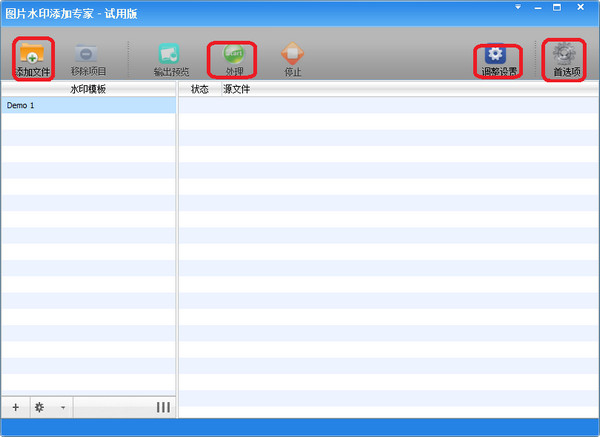The height and width of the screenshot is (437, 600).
Task: Open the title bar dropdown menu arrow
Action: point(518,7)
